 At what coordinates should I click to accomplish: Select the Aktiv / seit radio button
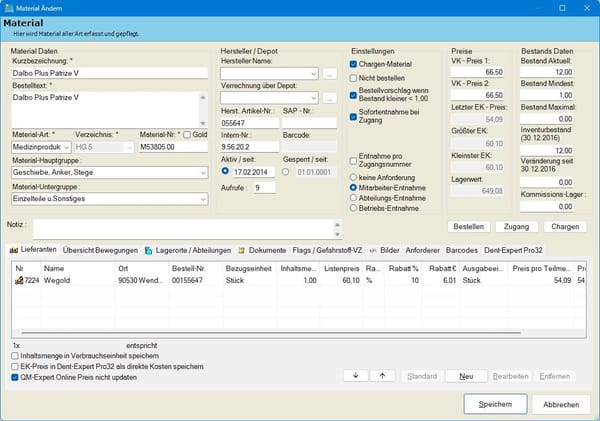coord(225,171)
